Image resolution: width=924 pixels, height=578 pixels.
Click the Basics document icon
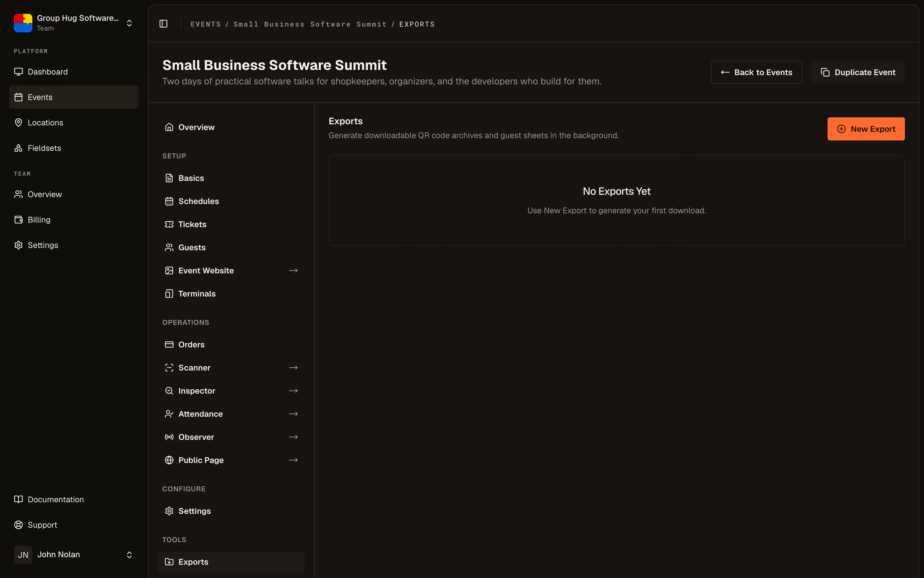(x=169, y=178)
